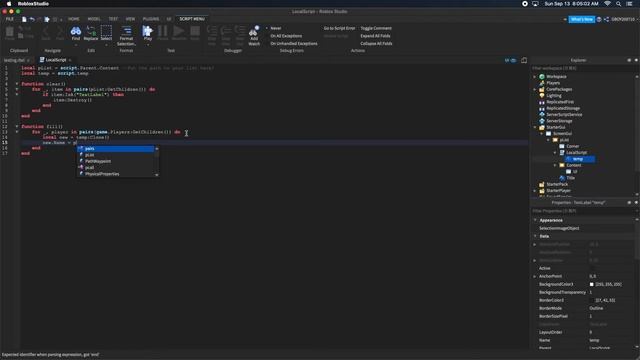The height and width of the screenshot is (360, 640).
Task: Open the FILE menu
Action: click(x=9, y=19)
